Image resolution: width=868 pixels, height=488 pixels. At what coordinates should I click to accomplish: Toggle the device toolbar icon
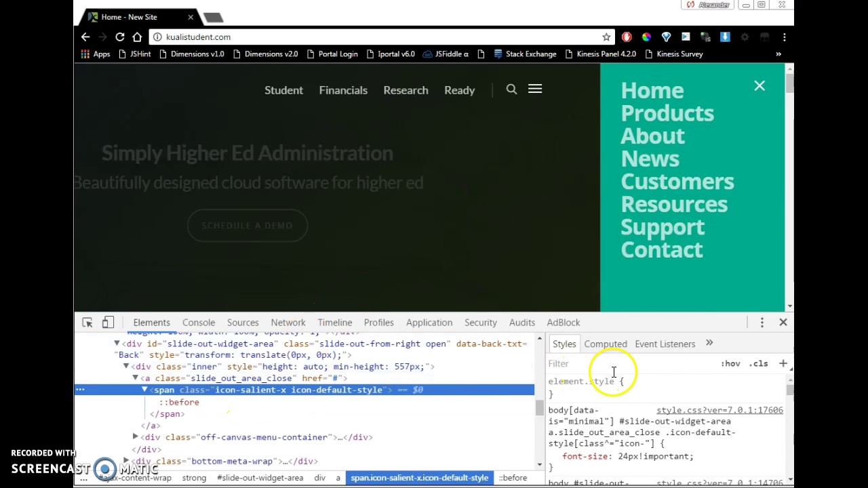108,323
